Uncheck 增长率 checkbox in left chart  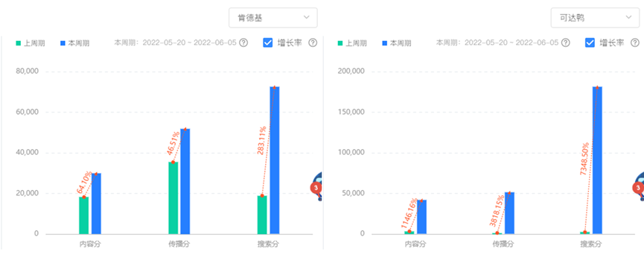[267, 42]
